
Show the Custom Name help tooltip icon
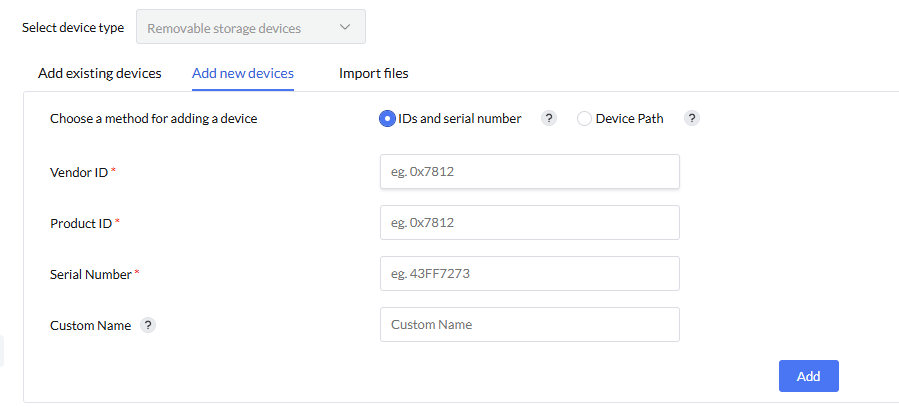tap(148, 325)
